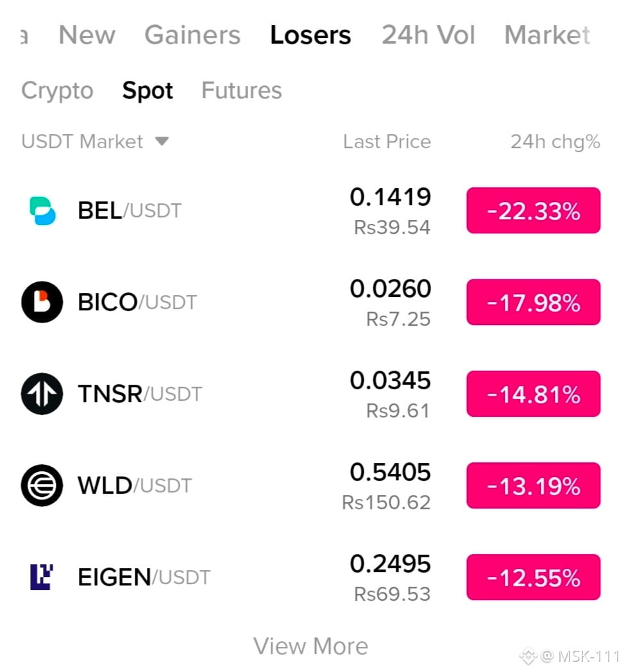626x672 pixels.
Task: Sort by 24h chg% column header
Action: [x=555, y=142]
